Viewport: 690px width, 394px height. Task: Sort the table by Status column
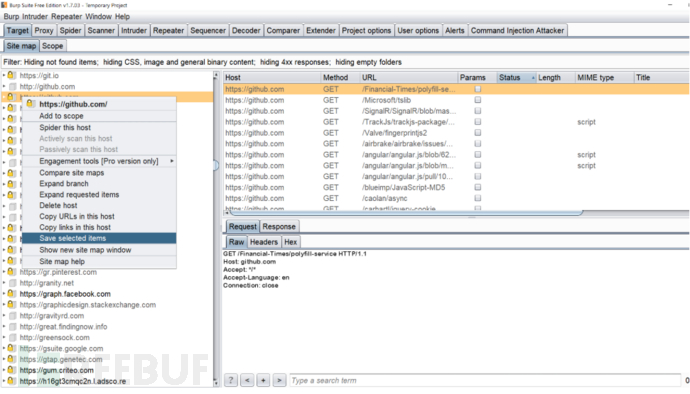(x=516, y=77)
